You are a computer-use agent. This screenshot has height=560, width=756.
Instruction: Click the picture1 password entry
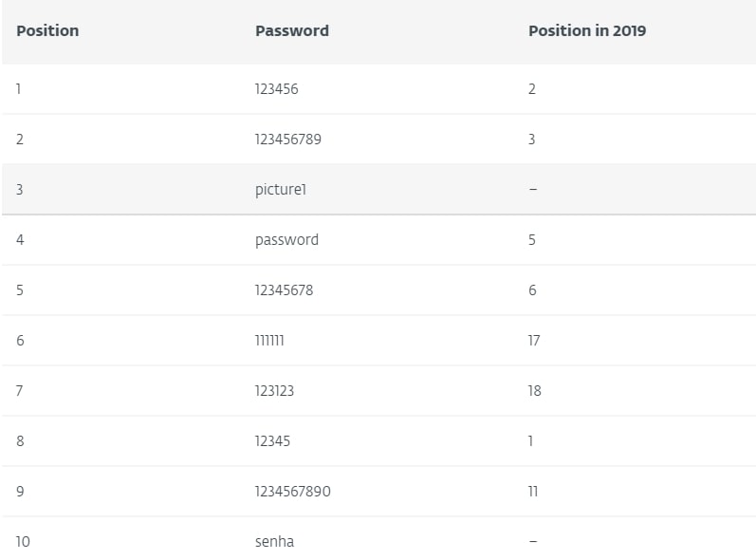click(281, 190)
